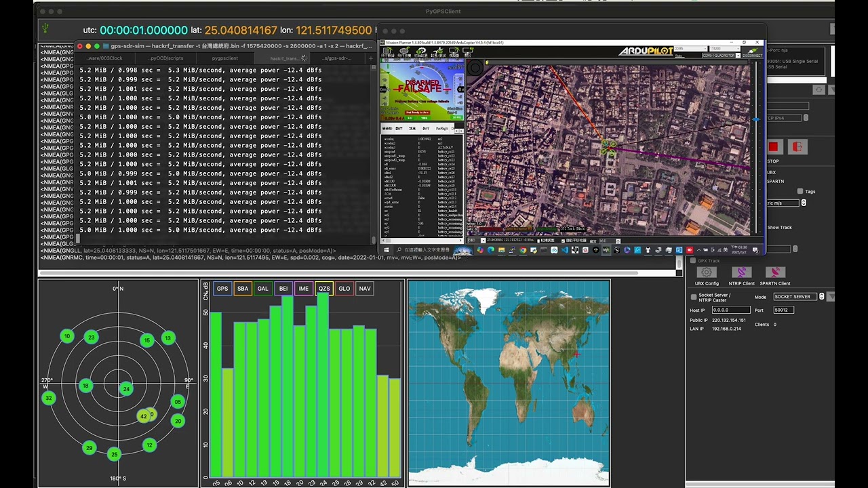Open the NTRIP Client icon
The image size is (868, 488).
pos(741,272)
